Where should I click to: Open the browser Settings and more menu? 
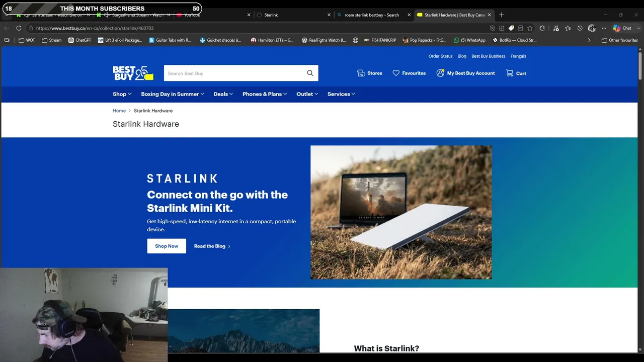604,28
